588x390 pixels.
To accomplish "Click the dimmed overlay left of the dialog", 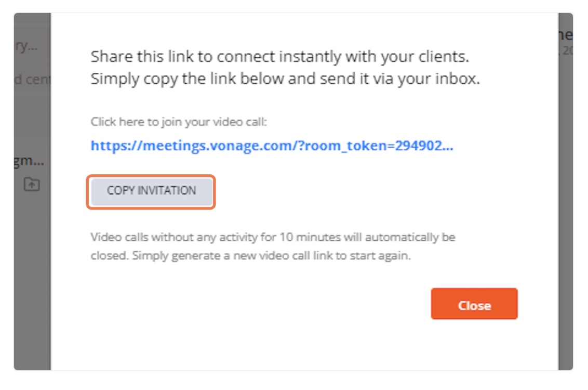I will point(32,263).
